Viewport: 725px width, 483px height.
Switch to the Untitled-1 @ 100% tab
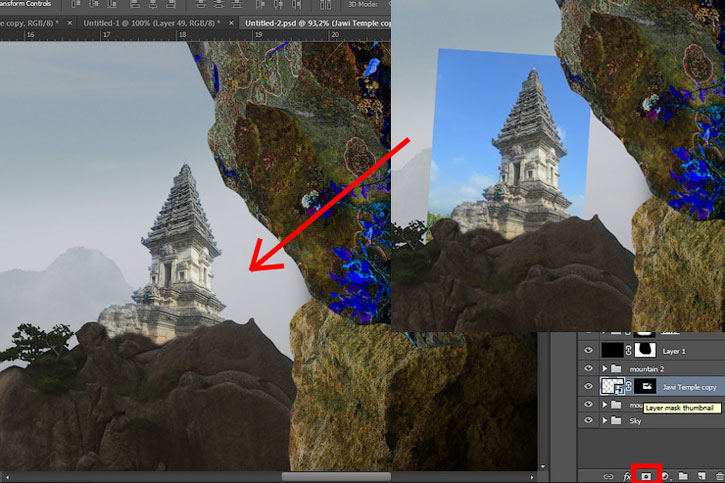152,23
